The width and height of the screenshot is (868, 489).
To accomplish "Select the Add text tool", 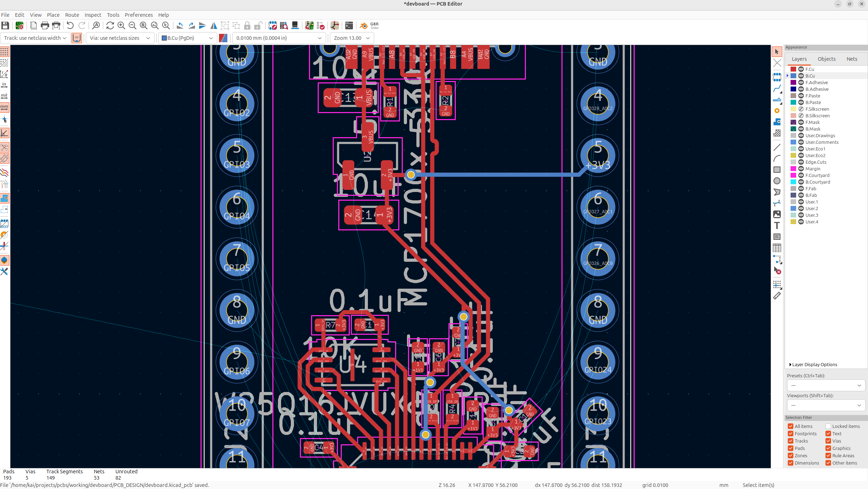I will [777, 225].
